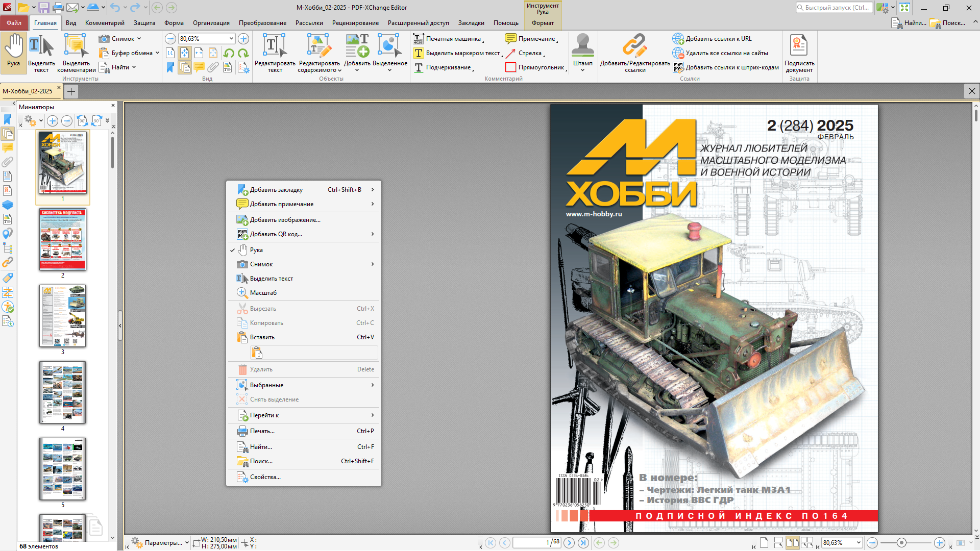The width and height of the screenshot is (980, 551).
Task: Toggle the Hand (Рука) tool in ribbon
Action: pyautogui.click(x=14, y=51)
